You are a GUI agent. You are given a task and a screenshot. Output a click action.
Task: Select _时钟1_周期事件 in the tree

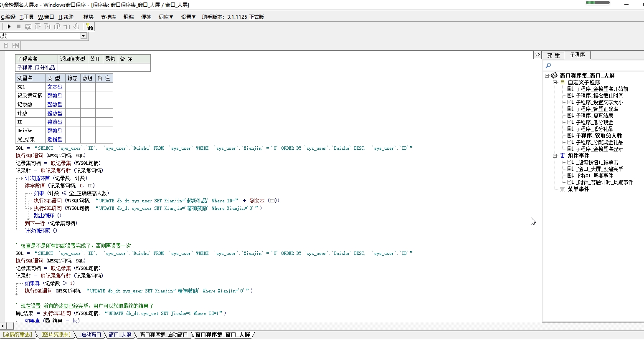(x=594, y=176)
